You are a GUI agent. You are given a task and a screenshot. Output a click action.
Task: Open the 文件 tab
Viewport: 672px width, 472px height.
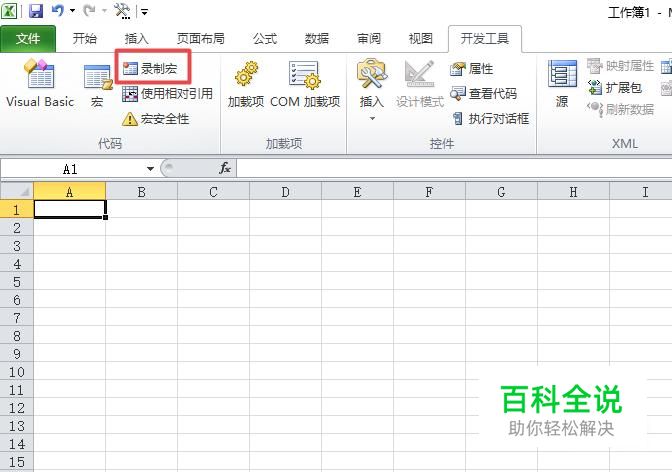(28, 39)
